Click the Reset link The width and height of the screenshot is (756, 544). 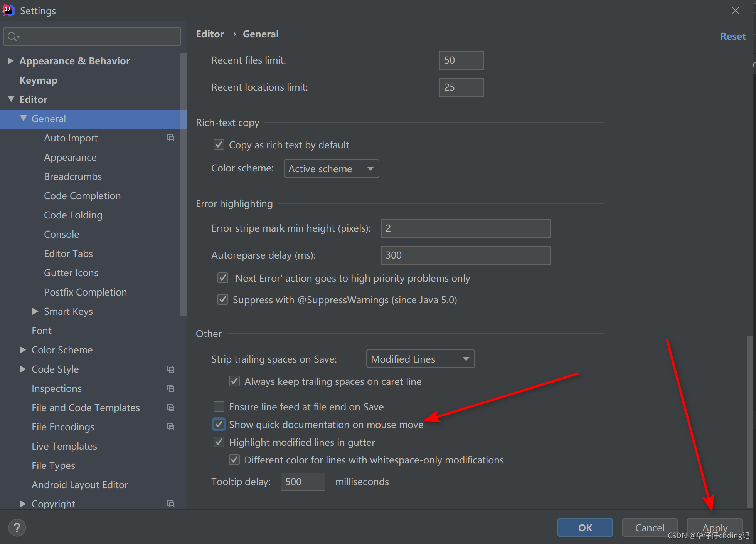click(x=733, y=36)
